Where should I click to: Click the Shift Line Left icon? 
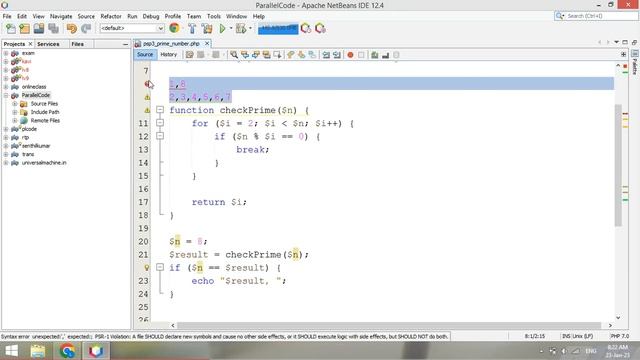tap(326, 55)
